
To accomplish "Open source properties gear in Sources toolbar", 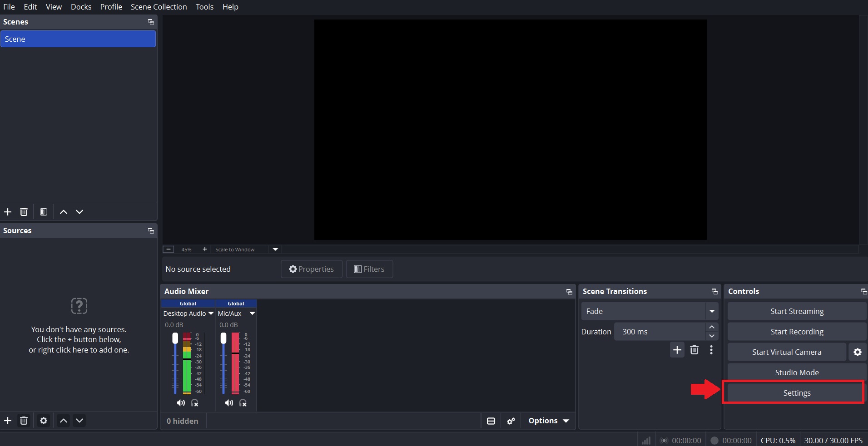I will point(44,421).
